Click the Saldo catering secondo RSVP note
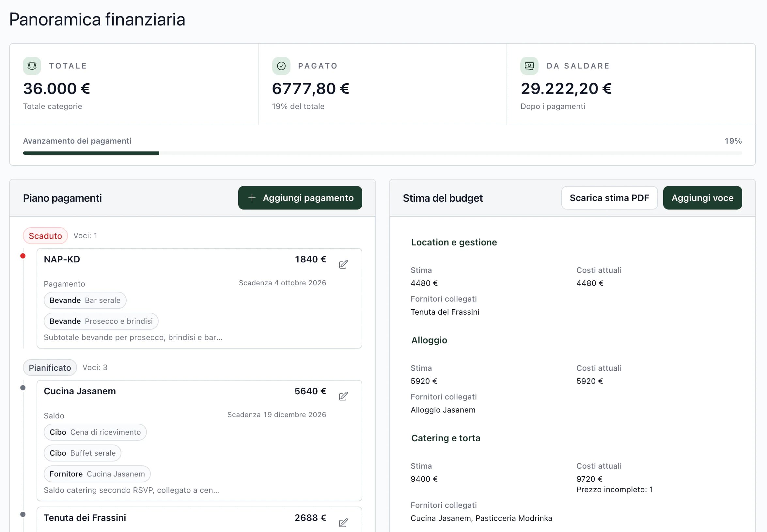The width and height of the screenshot is (767, 532). pyautogui.click(x=131, y=490)
